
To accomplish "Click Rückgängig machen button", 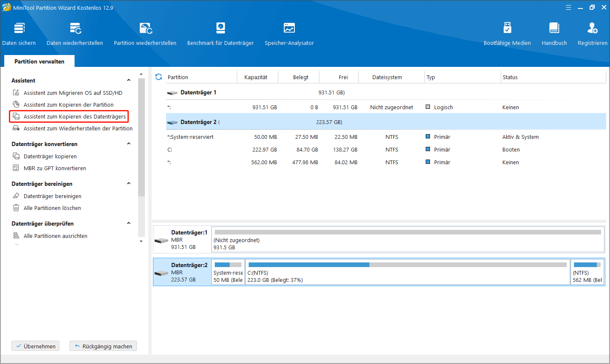I will pyautogui.click(x=103, y=346).
